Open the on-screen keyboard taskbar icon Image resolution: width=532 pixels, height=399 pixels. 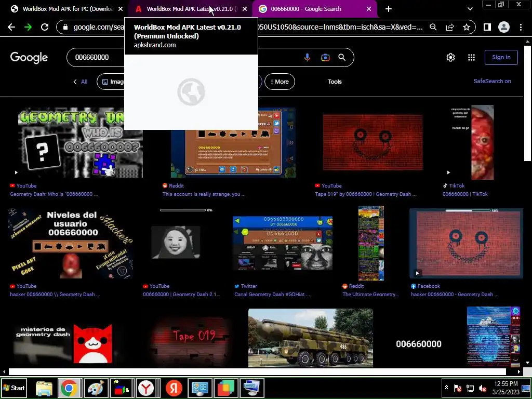click(x=252, y=388)
